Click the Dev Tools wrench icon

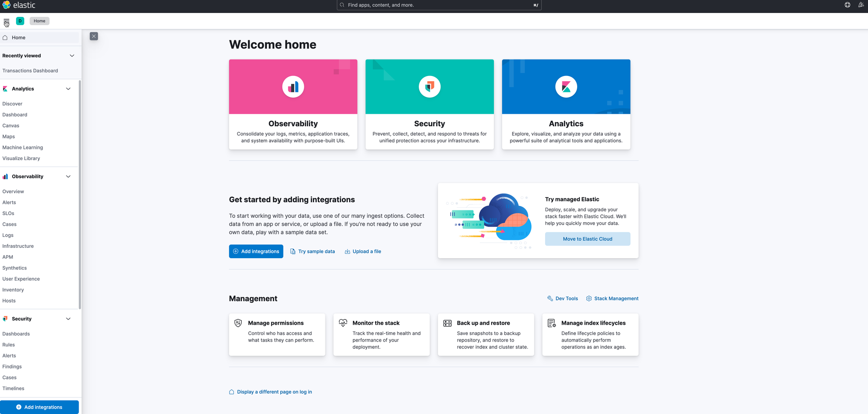coord(550,299)
